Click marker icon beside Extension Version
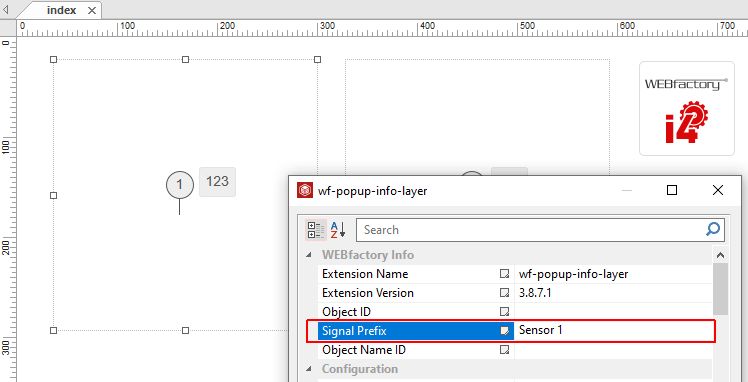The height and width of the screenshot is (382, 748). [504, 293]
